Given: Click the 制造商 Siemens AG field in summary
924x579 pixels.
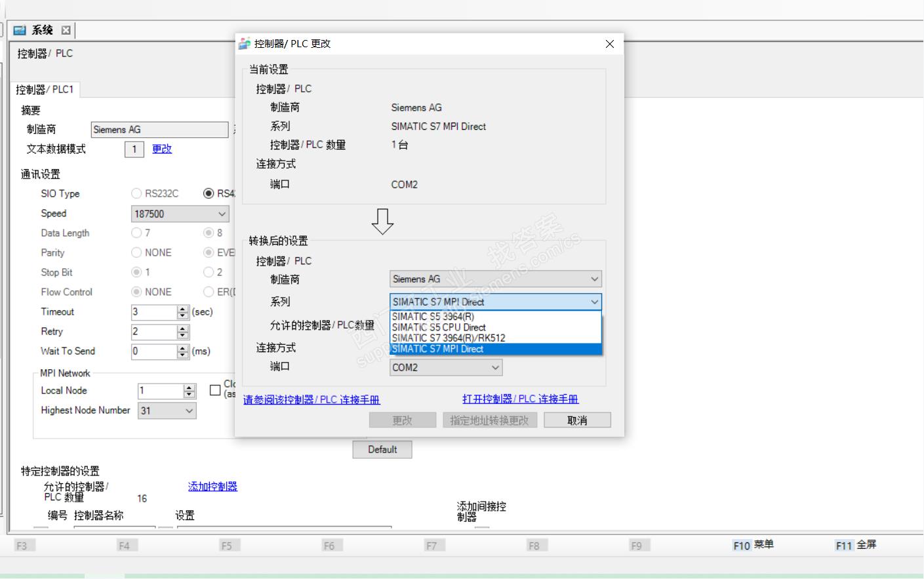Looking at the screenshot, I should pyautogui.click(x=159, y=130).
